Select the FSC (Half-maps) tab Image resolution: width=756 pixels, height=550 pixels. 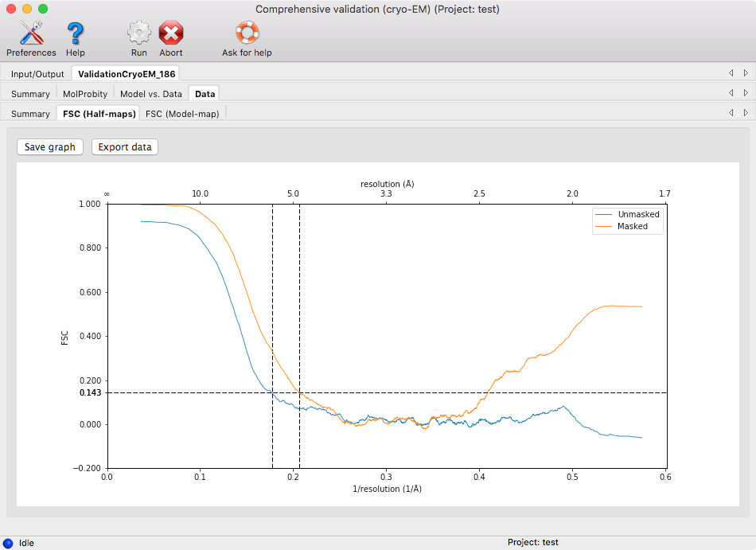(x=99, y=114)
